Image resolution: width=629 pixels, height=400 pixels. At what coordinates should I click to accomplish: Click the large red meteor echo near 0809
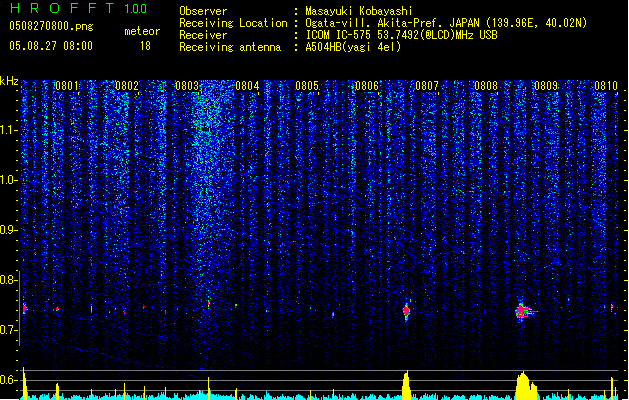tap(524, 311)
